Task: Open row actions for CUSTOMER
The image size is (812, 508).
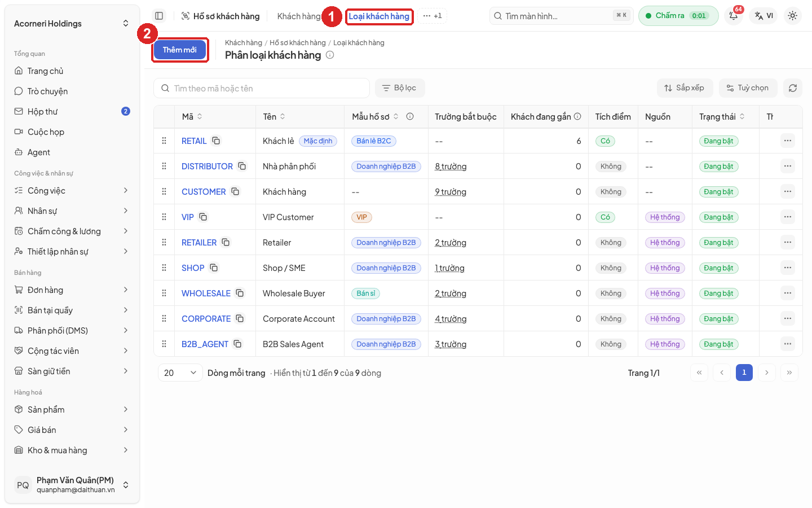Action: pyautogui.click(x=787, y=191)
